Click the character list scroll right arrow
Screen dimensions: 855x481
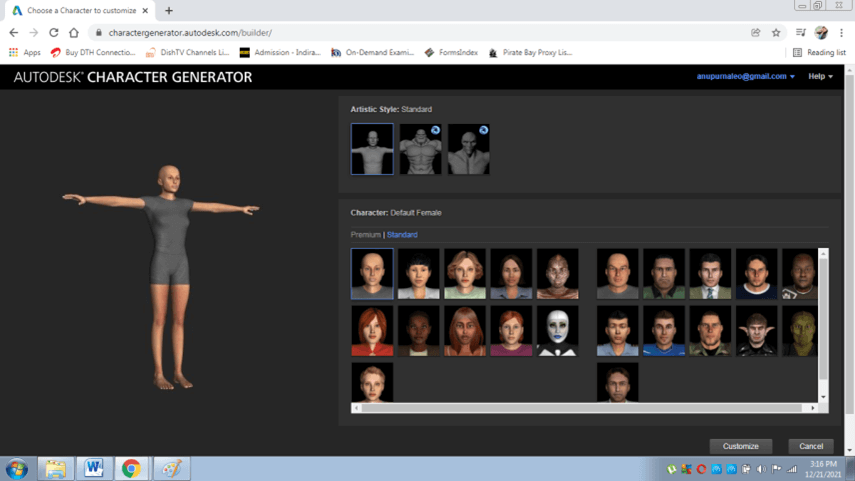(813, 408)
